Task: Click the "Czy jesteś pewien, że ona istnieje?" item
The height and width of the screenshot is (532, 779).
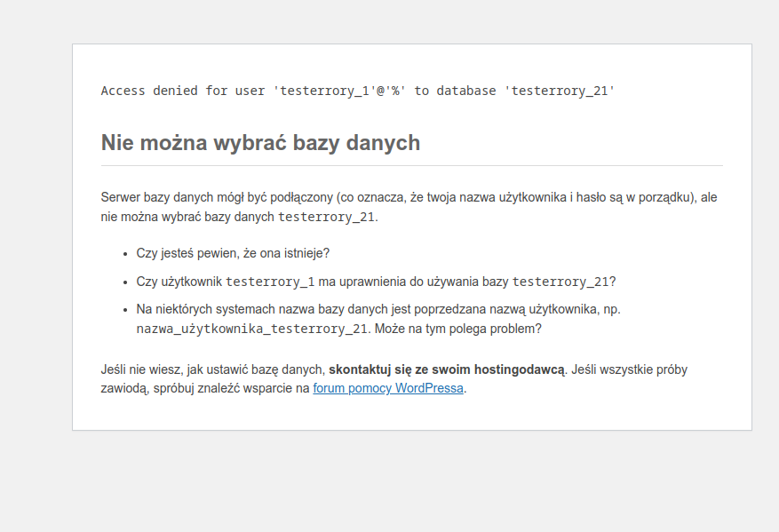Action: click(x=233, y=253)
